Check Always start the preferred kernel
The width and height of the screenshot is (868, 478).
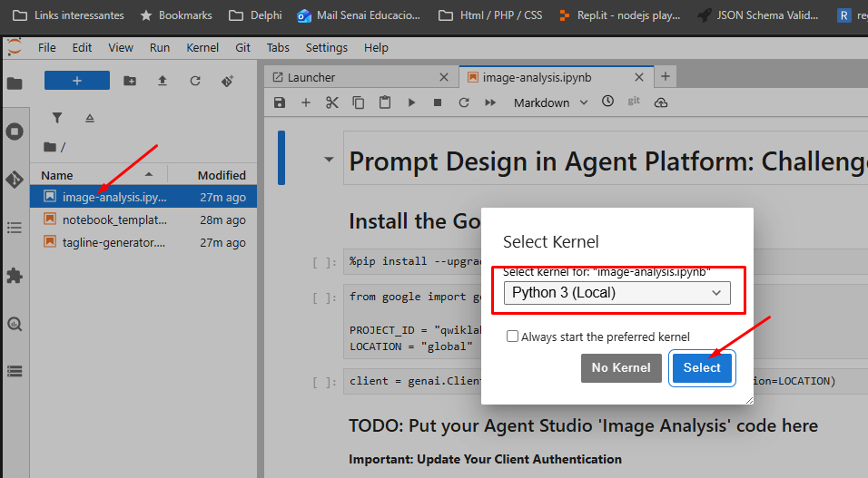[513, 337]
